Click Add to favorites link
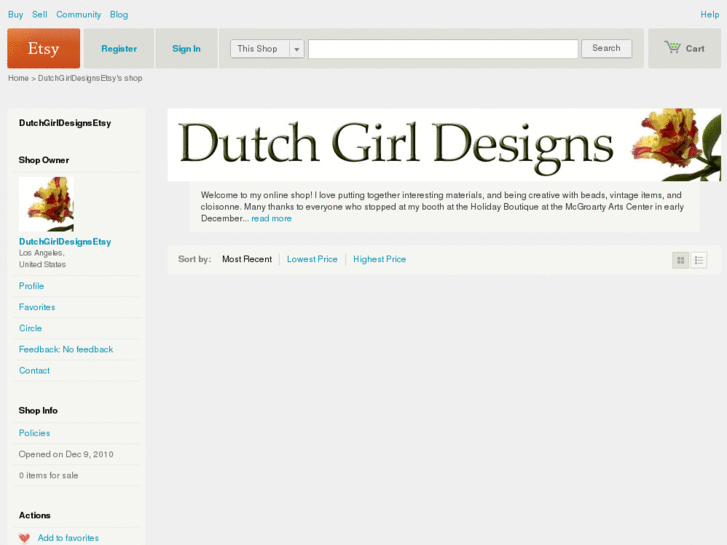Screen dimensions: 727x545 coord(68,538)
